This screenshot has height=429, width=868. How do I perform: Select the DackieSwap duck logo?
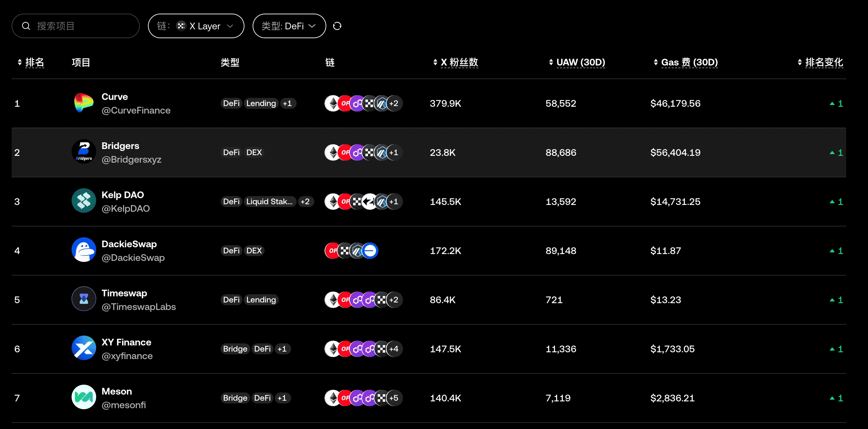tap(84, 250)
